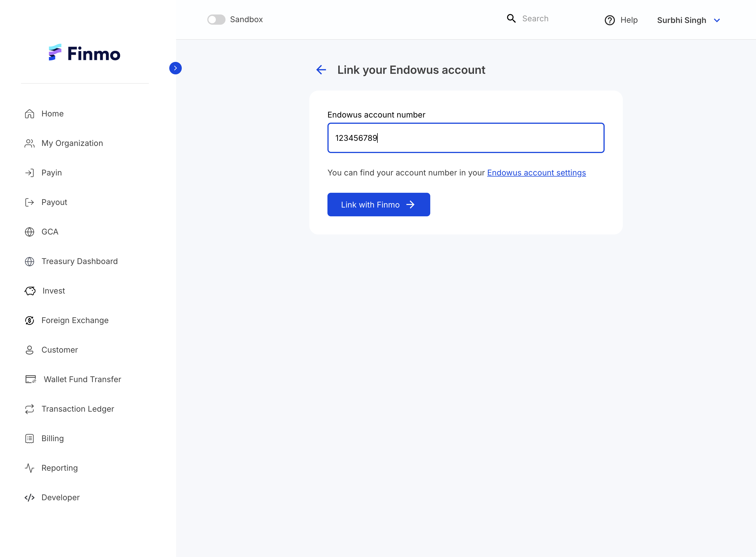Click the Link with Finmo button

tap(379, 205)
